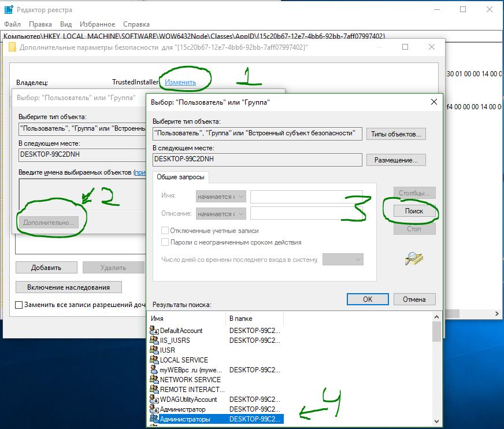504x429 pixels.
Task: Click OK in the user selection dialog
Action: (368, 299)
